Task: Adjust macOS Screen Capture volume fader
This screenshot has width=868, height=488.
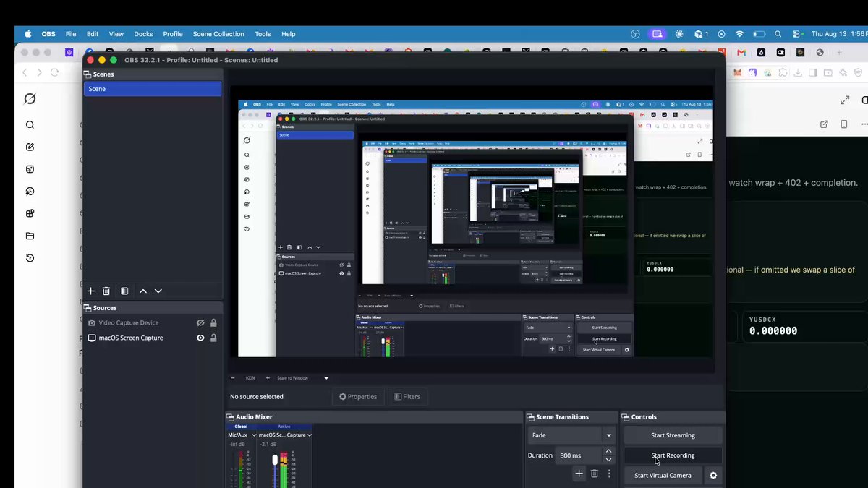Action: point(275,461)
